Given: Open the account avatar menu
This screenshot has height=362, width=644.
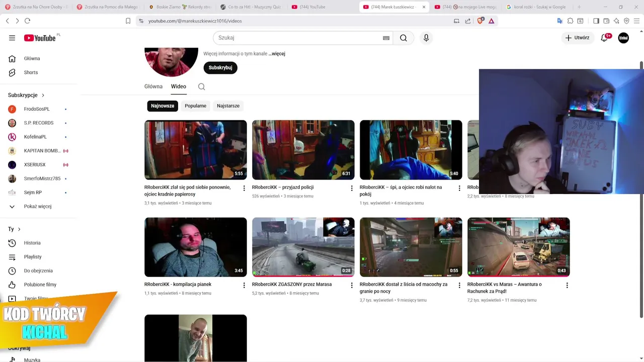Looking at the screenshot, I should [x=623, y=38].
